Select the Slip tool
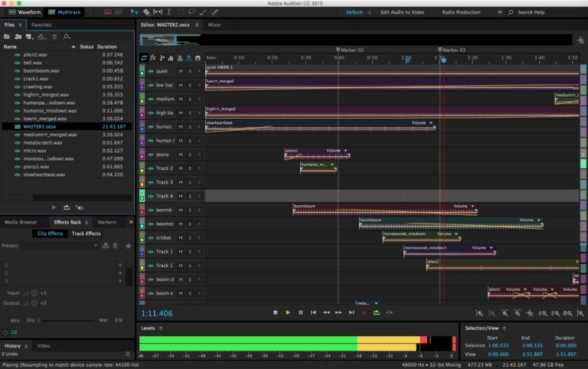The height and width of the screenshot is (369, 588). 158,12
